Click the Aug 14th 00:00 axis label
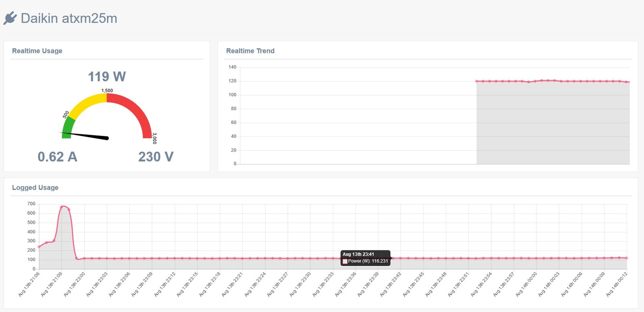This screenshot has width=644, height=312. click(x=527, y=284)
